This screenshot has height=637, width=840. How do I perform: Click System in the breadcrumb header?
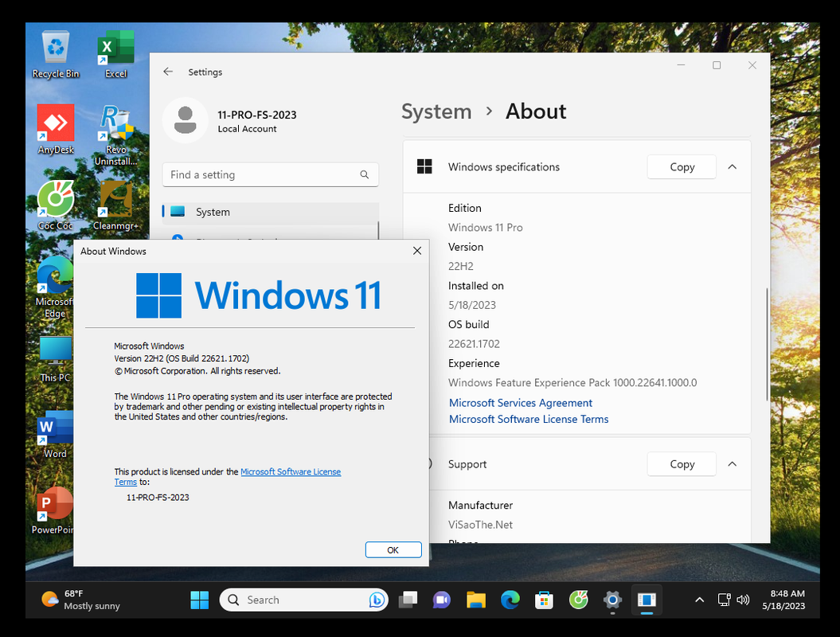(x=436, y=111)
